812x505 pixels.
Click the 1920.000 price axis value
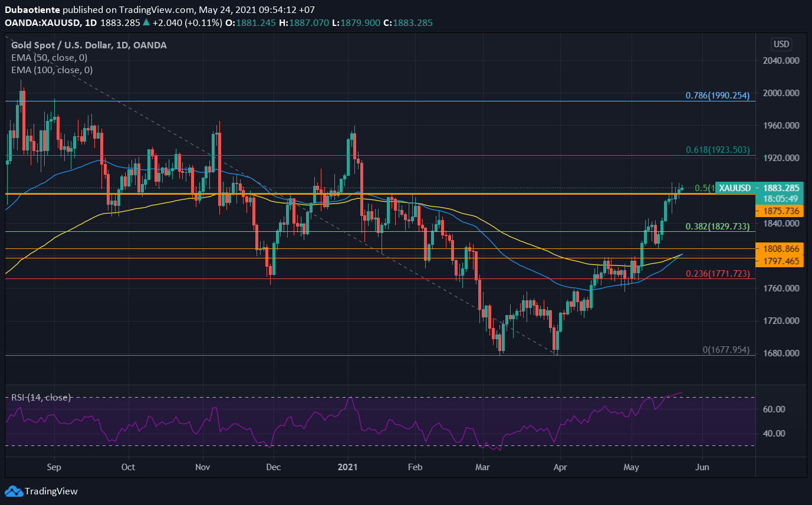coord(781,158)
